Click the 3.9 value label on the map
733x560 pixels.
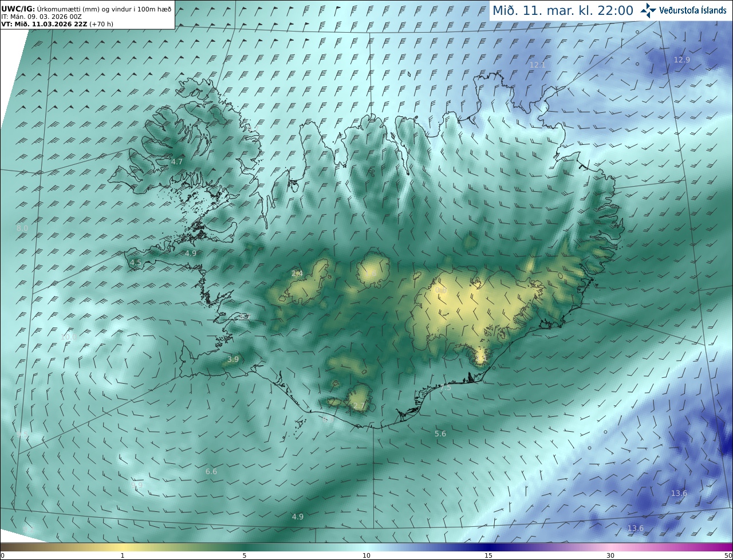click(x=232, y=360)
